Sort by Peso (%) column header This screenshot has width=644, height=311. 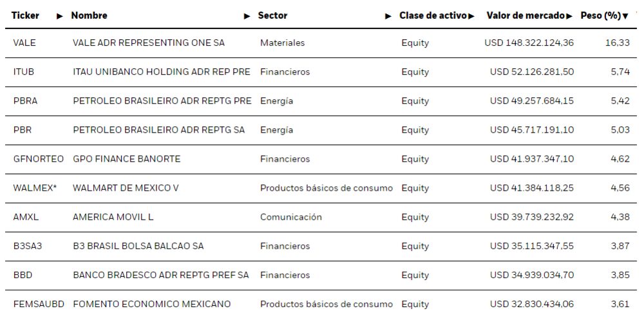pos(600,15)
